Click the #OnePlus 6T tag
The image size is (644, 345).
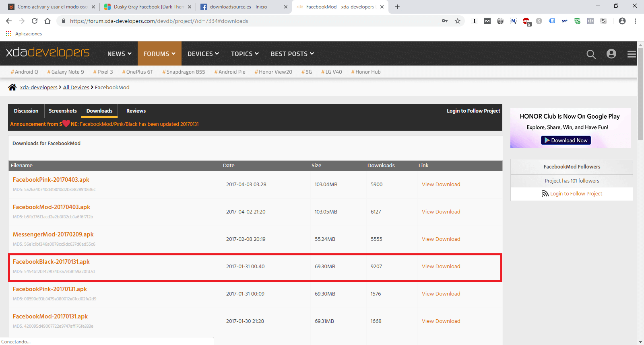(138, 72)
